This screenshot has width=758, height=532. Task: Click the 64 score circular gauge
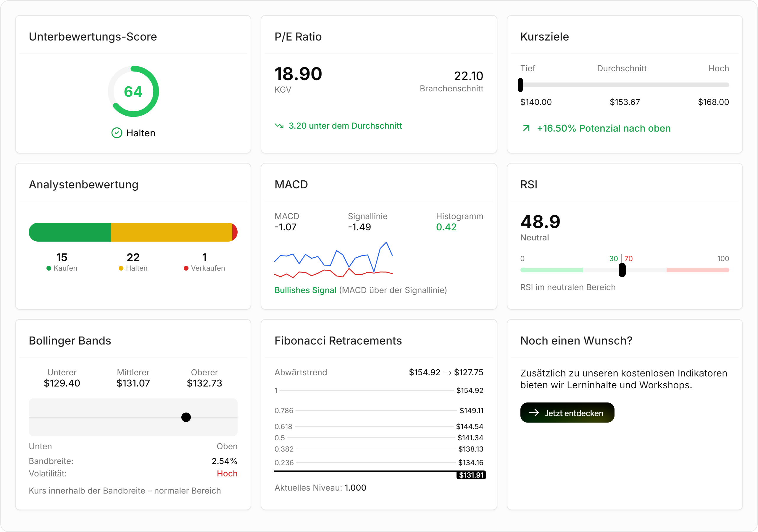[x=133, y=91]
